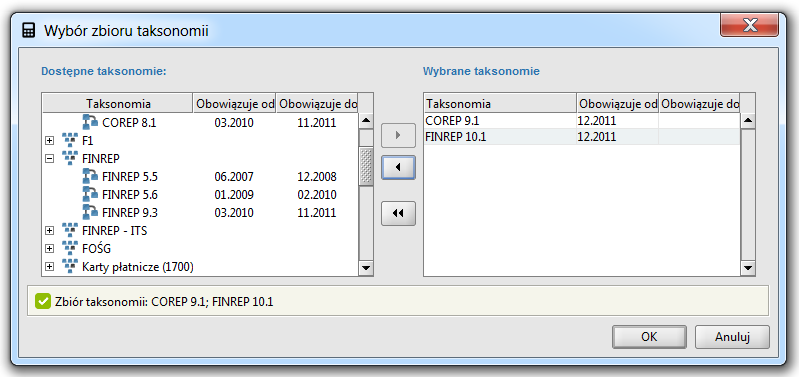Select the FOŚG label
Image resolution: width=799 pixels, height=377 pixels.
[96, 249]
